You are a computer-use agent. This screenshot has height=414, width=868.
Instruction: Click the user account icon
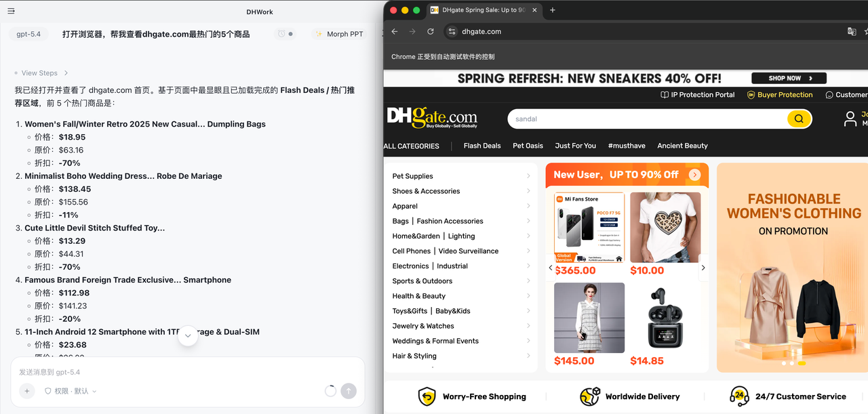pos(850,119)
